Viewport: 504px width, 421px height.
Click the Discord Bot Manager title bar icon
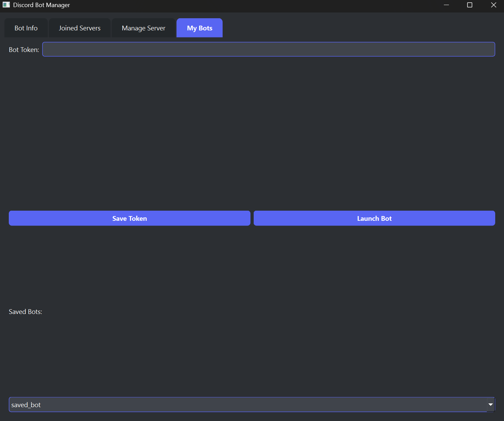6,5
